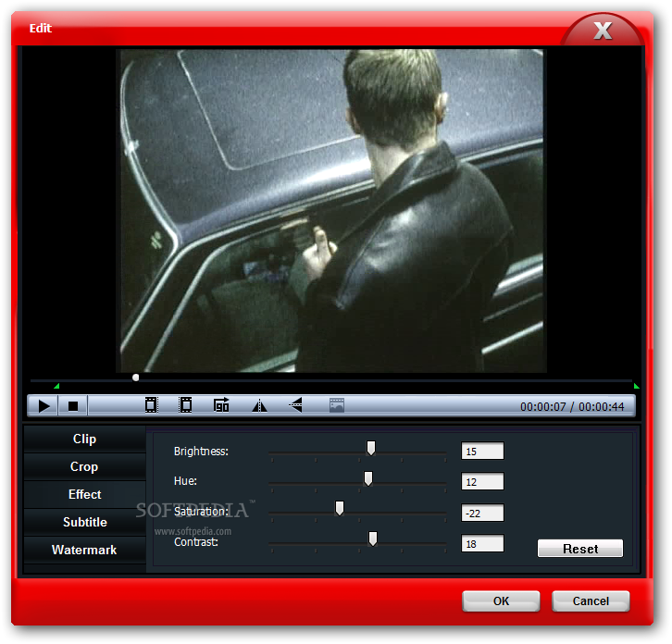
Task: Click the snapshot picture icon
Action: [x=337, y=405]
